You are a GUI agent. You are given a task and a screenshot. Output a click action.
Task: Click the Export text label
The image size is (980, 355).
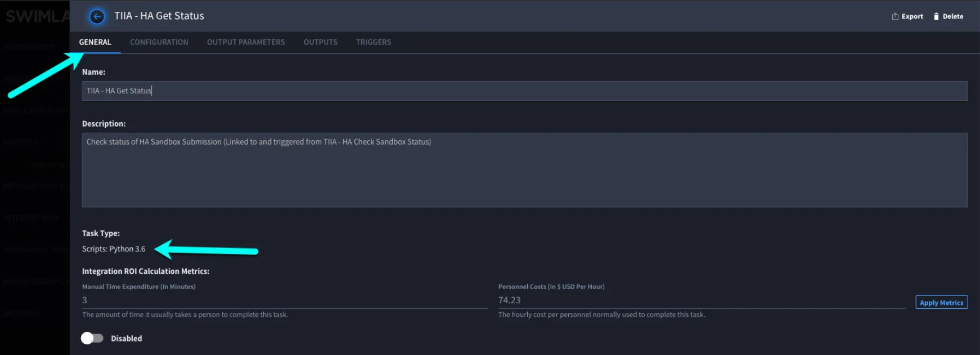pos(912,16)
